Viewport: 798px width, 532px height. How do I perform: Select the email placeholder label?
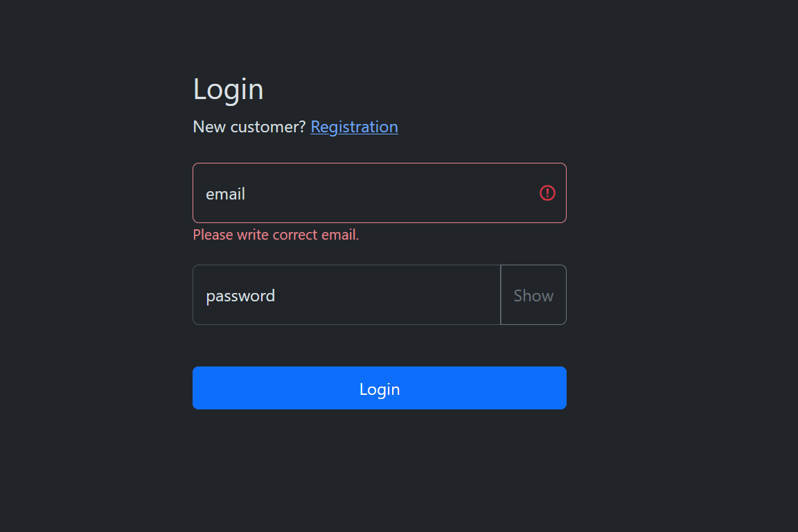click(x=226, y=194)
